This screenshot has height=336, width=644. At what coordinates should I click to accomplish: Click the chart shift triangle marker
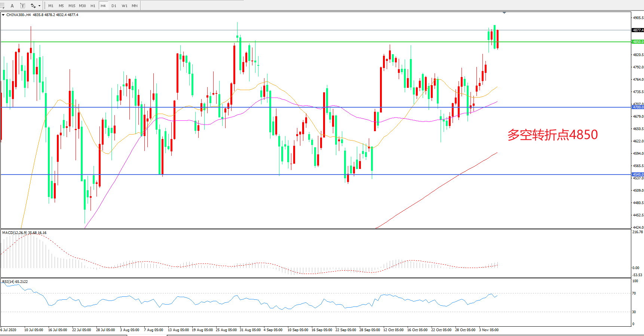click(x=504, y=13)
